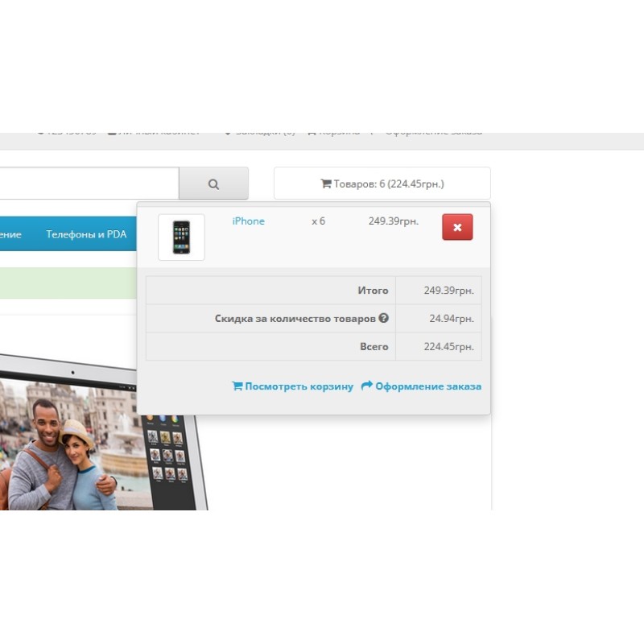Open the iPhone product thumbnail
Image resolution: width=644 pixels, height=644 pixels.
(181, 237)
